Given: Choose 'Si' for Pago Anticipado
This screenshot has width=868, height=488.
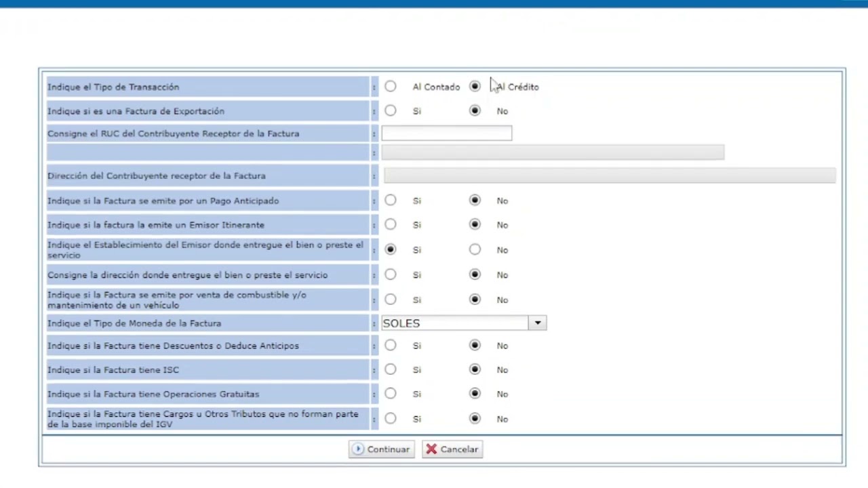Looking at the screenshot, I should (391, 200).
